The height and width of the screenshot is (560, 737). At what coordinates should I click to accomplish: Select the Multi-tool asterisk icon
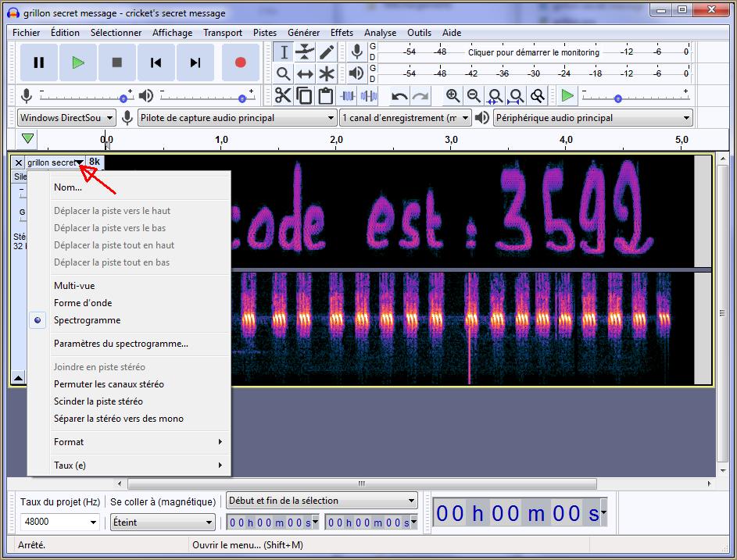click(x=326, y=74)
